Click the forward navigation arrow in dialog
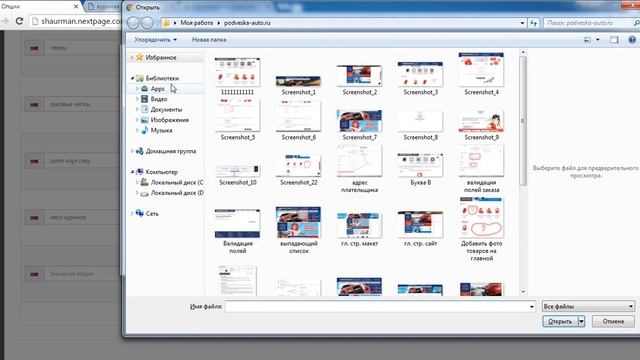640x360 pixels. (147, 23)
